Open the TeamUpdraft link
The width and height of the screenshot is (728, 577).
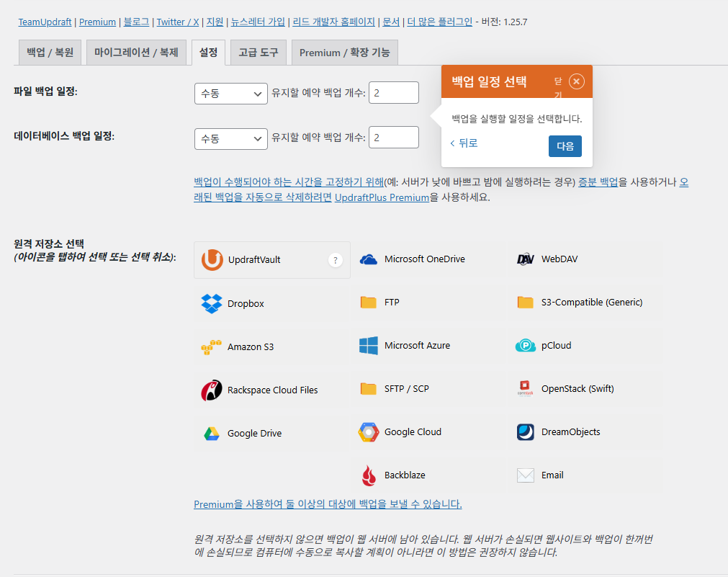point(45,22)
